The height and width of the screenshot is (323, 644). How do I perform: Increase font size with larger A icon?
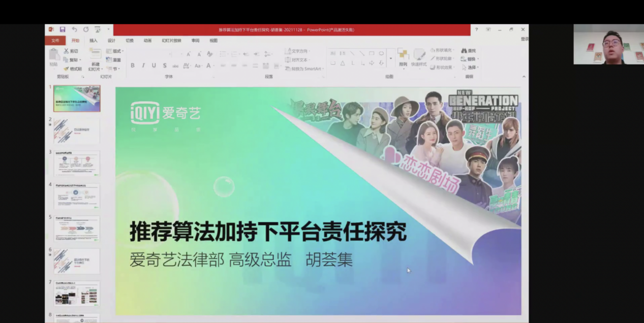(x=188, y=54)
